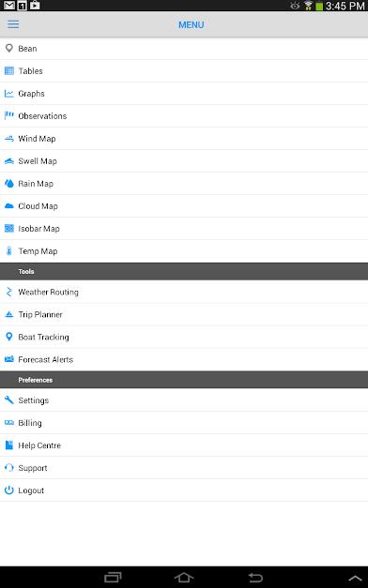Tap the hamburger menu icon
Viewport: 368px width, 588px height.
13,24
